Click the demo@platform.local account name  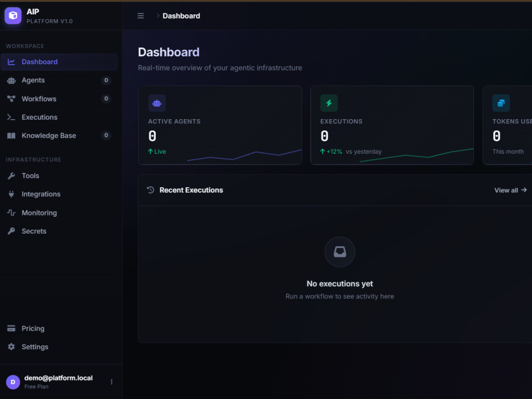click(x=59, y=378)
